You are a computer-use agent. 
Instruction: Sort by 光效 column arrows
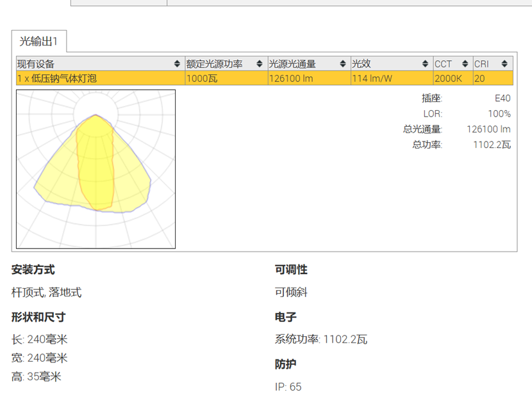(425, 64)
